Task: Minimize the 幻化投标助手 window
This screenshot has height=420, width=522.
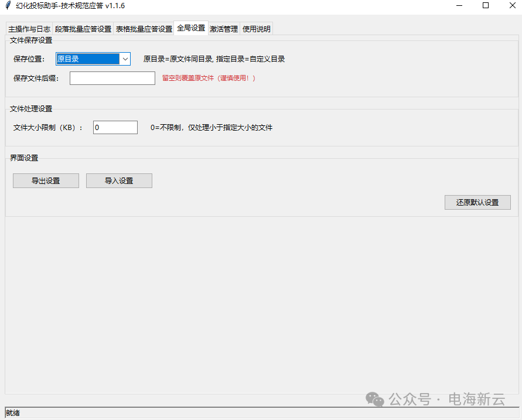Action: tap(458, 6)
